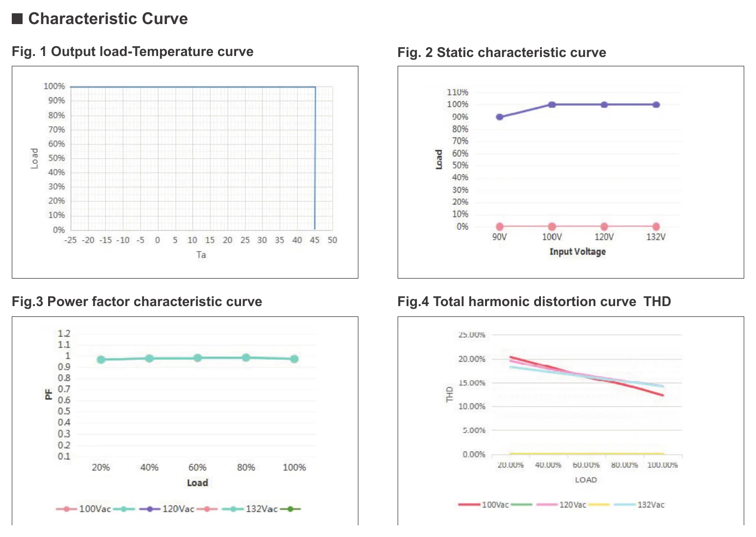The height and width of the screenshot is (537, 756).
Task: Click the "132V" axis tick in Fig. 2
Action: point(656,237)
